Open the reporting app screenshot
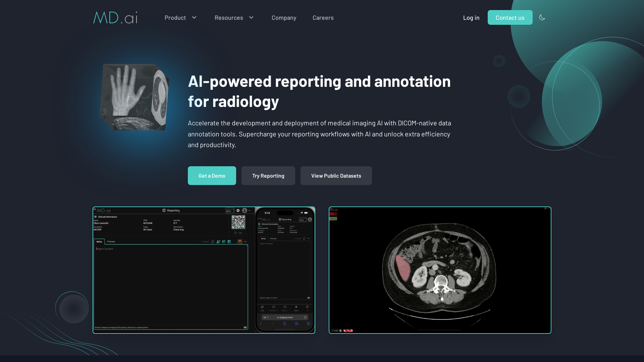The image size is (644, 362). coord(204,270)
